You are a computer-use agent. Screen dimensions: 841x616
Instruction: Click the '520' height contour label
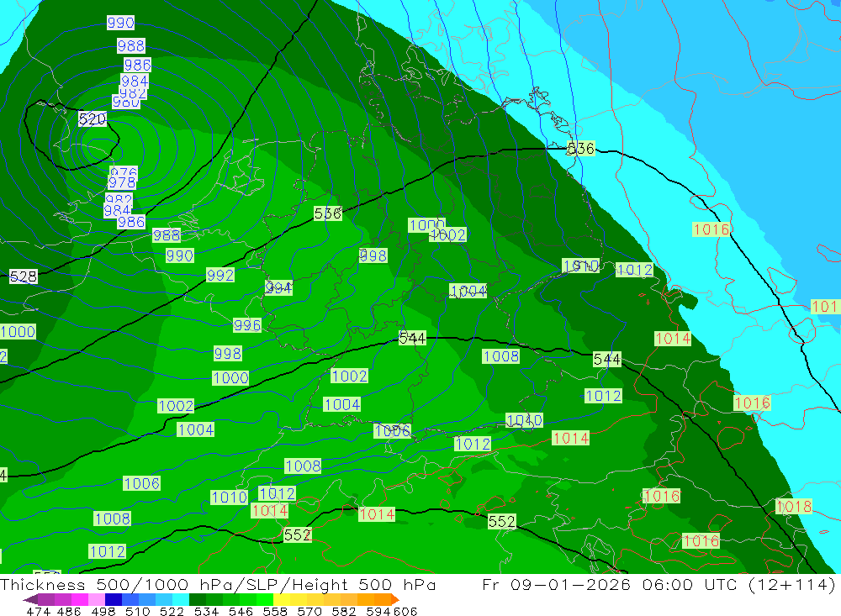point(93,119)
